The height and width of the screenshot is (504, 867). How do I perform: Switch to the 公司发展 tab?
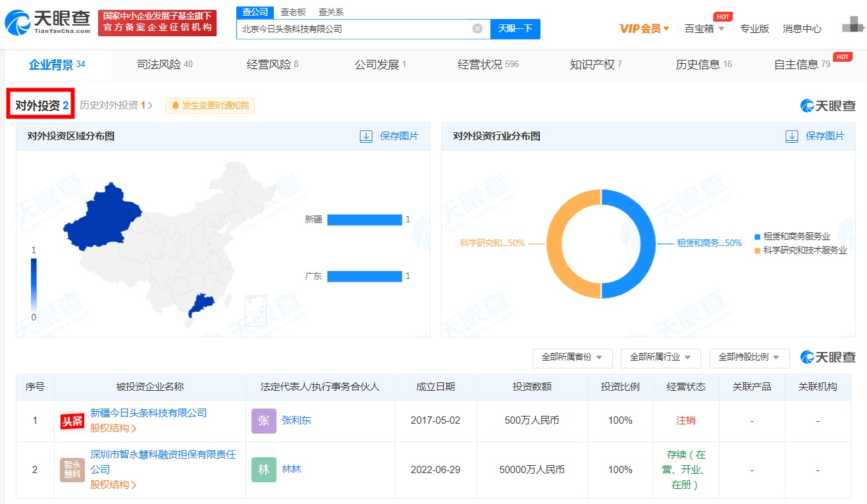click(381, 64)
